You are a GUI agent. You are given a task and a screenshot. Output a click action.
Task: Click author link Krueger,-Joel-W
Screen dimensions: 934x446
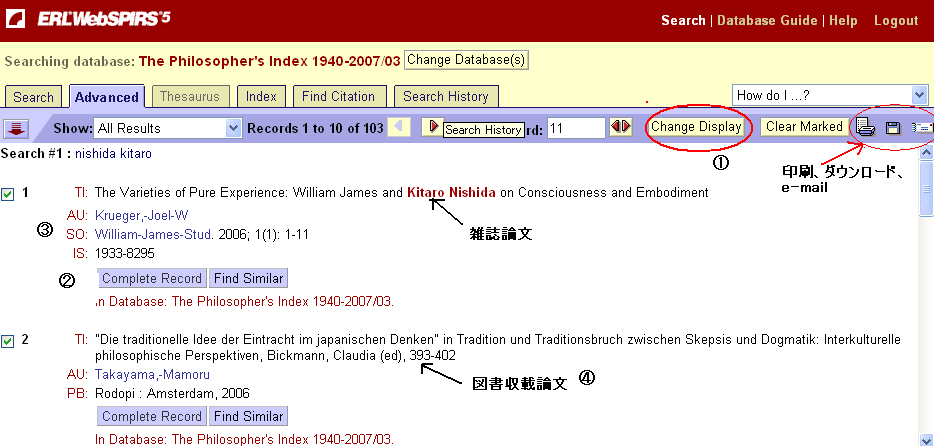coord(142,215)
